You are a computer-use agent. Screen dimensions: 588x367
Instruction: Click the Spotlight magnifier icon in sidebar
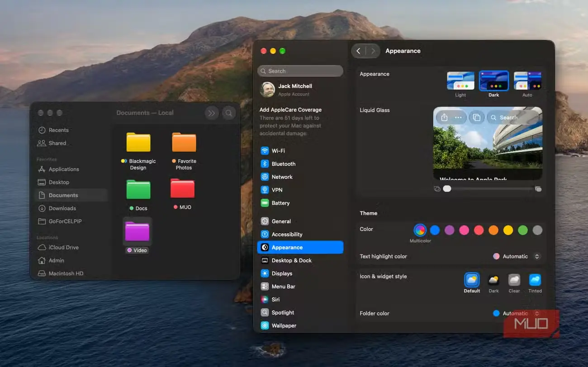tap(265, 313)
